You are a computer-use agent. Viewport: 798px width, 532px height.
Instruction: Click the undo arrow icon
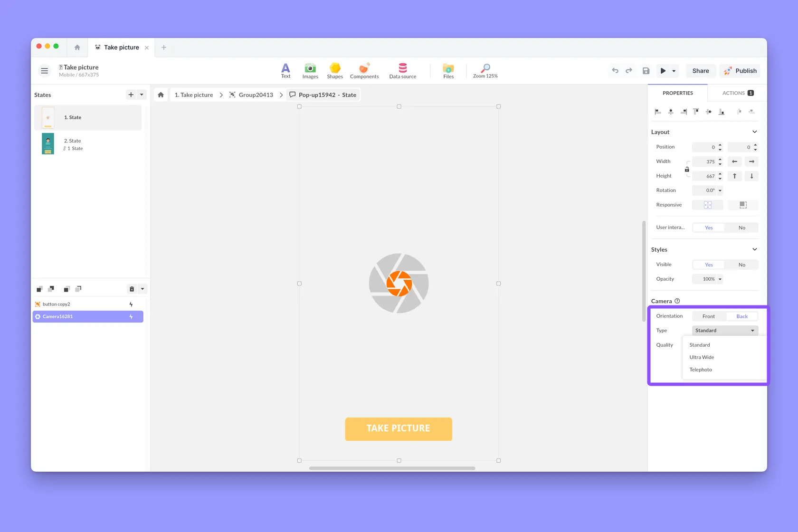[x=615, y=71]
